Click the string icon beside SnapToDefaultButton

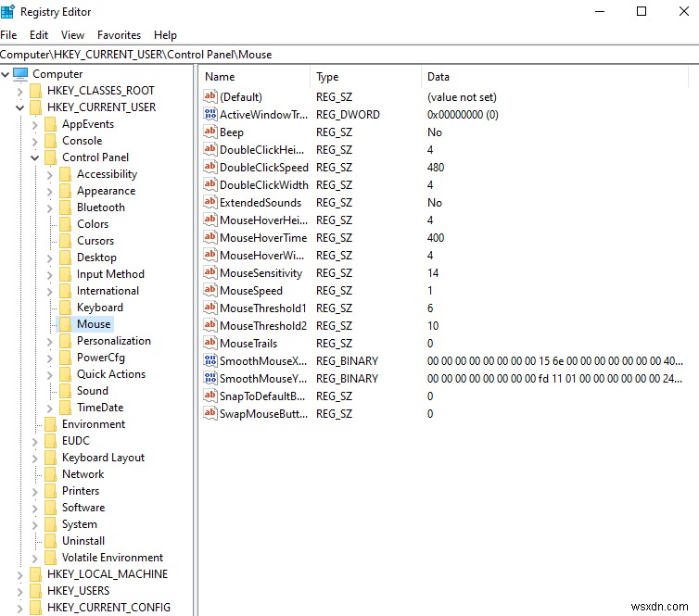(x=210, y=396)
